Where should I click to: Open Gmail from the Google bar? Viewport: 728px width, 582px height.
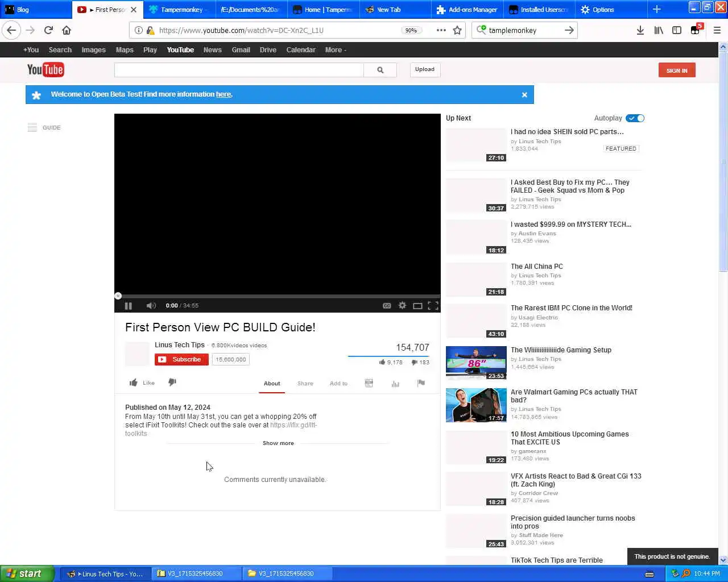click(241, 50)
